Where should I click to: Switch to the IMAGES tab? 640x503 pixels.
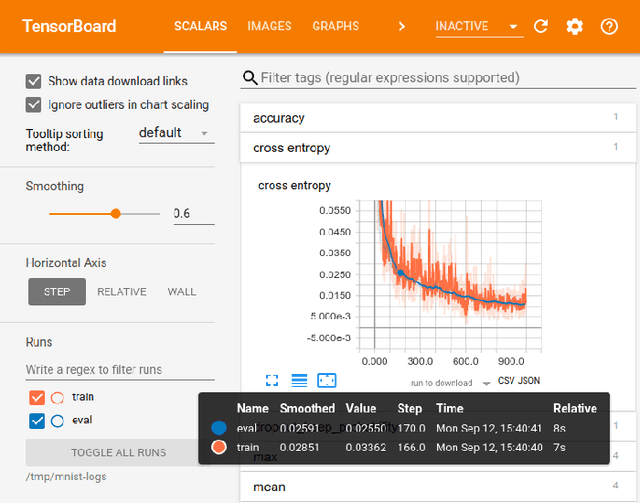coord(269,26)
